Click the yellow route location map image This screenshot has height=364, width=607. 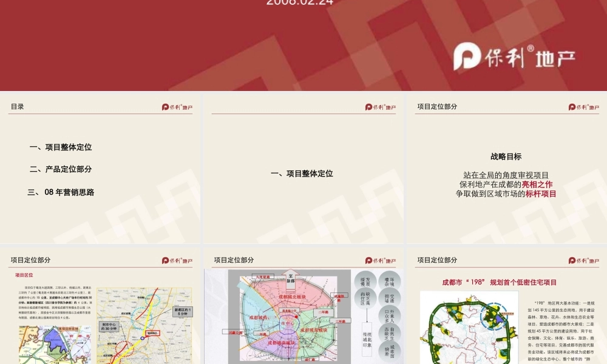tap(144, 326)
